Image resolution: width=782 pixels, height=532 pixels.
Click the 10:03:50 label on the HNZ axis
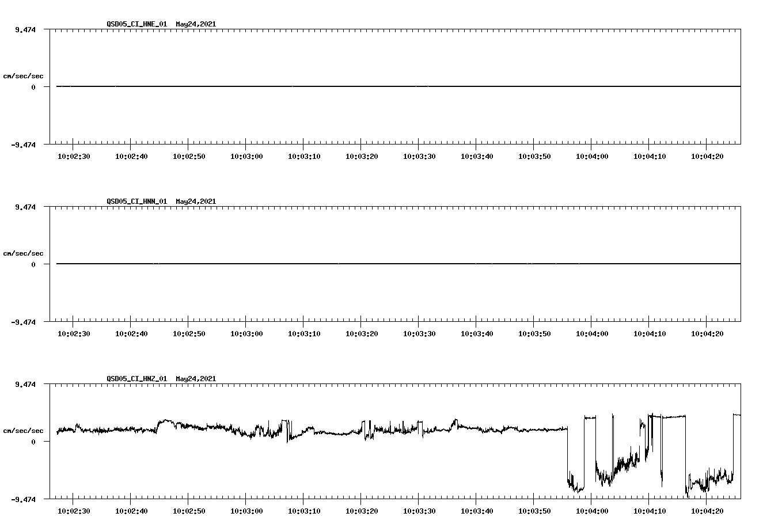534,510
